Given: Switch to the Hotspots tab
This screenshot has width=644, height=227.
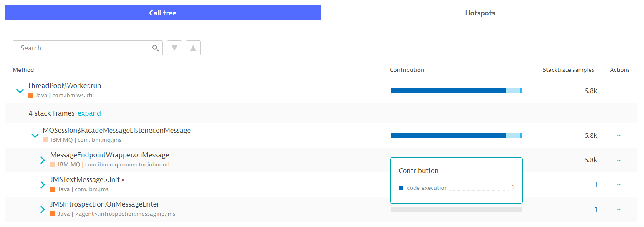Looking at the screenshot, I should [x=480, y=13].
